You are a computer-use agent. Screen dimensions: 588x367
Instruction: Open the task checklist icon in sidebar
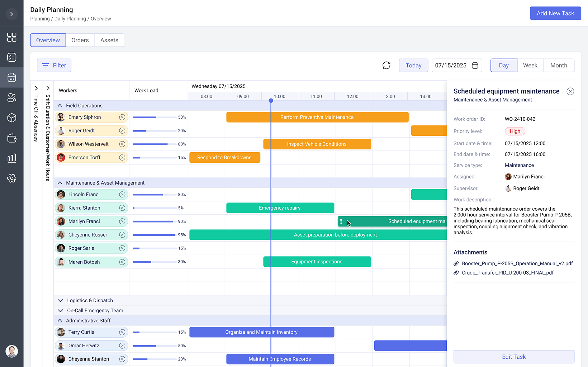coord(11,57)
